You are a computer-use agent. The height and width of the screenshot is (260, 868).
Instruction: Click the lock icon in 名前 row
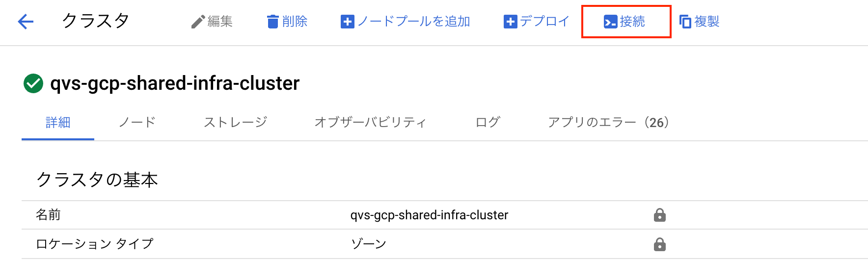[659, 215]
